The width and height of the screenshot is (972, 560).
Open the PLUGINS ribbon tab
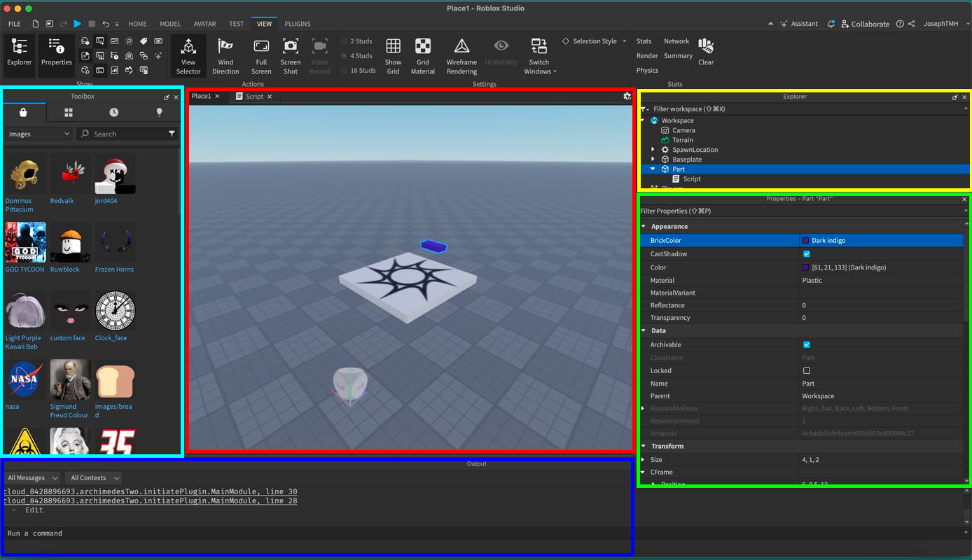[x=298, y=24]
